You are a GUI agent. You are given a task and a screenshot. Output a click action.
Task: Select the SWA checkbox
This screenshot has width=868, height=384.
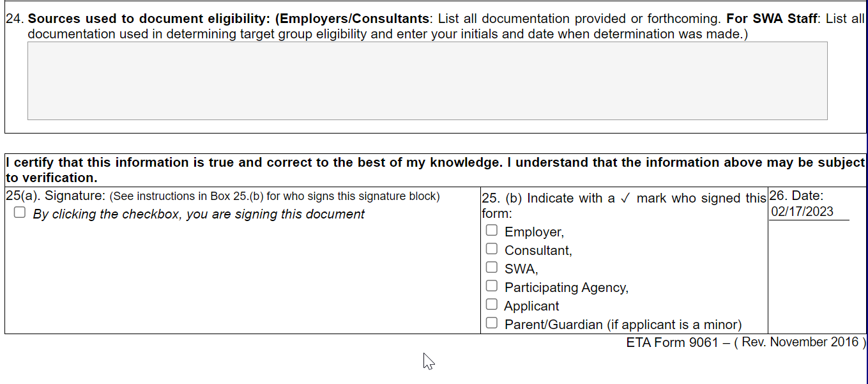pos(491,267)
